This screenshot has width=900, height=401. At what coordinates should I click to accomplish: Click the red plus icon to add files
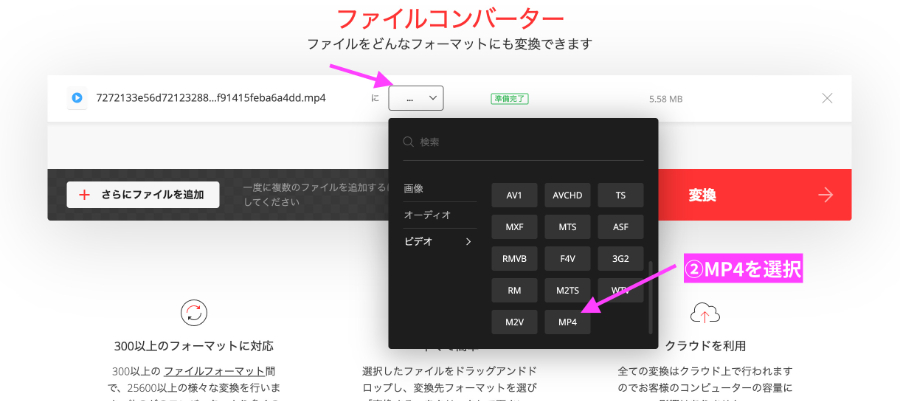click(x=84, y=195)
